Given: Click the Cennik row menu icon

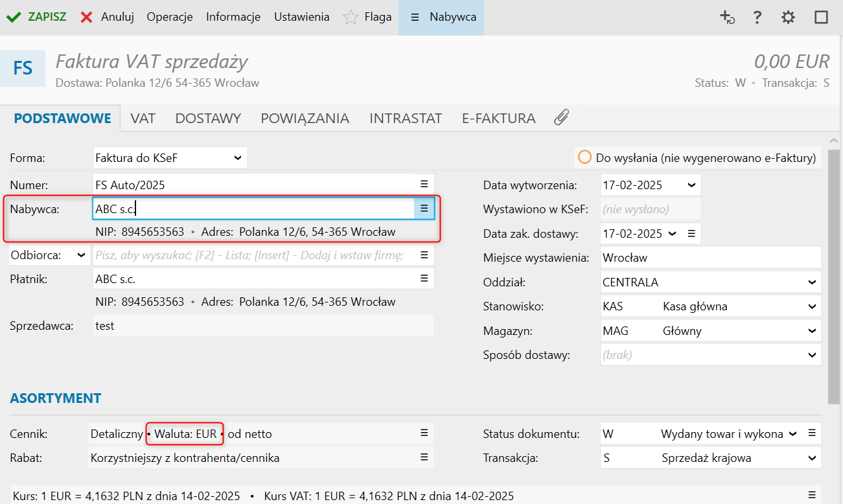Looking at the screenshot, I should point(424,433).
